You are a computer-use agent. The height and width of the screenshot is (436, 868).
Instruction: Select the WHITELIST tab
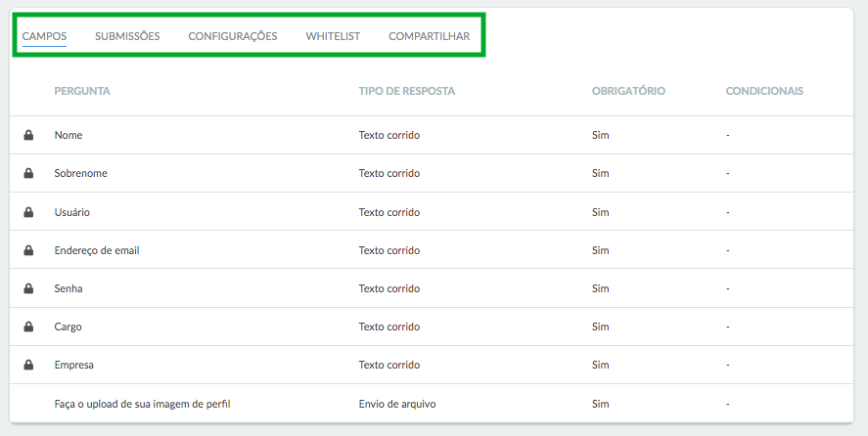click(333, 36)
